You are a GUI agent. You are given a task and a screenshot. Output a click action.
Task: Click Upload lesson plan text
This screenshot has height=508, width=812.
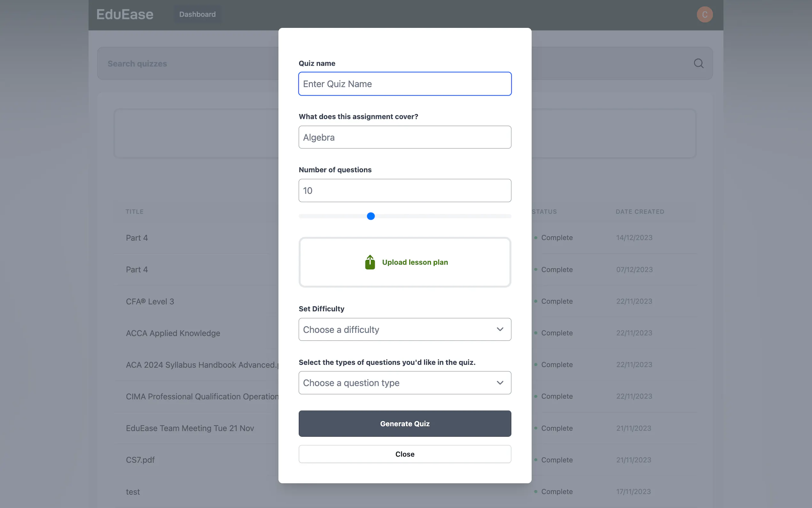[x=415, y=262]
